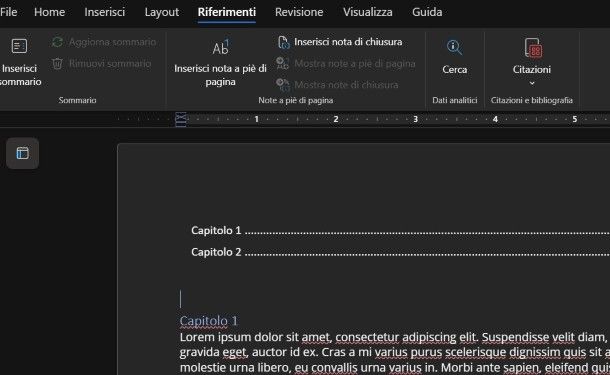Click the Inserisci sommario label
610x375 pixels.
coord(19,75)
